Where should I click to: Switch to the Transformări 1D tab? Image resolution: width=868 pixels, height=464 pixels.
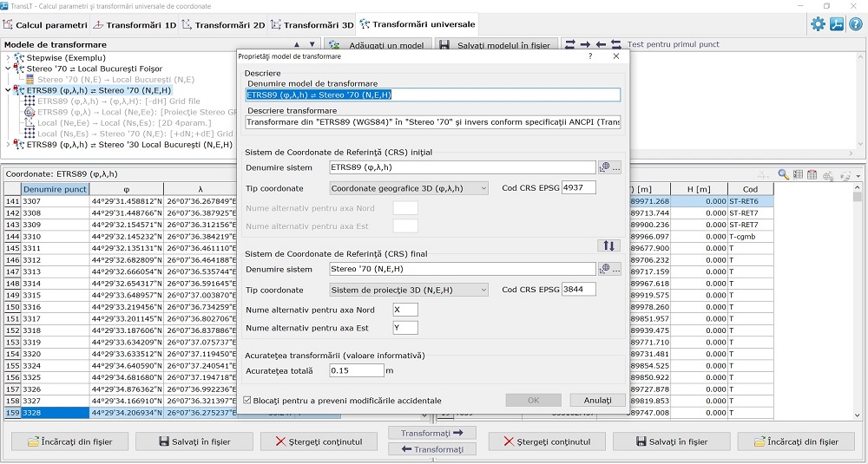(135, 25)
